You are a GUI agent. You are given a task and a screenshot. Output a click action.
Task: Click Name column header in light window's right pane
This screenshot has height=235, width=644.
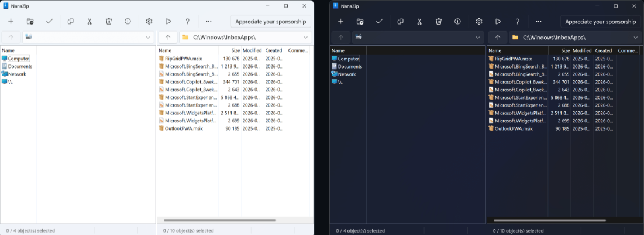point(188,50)
